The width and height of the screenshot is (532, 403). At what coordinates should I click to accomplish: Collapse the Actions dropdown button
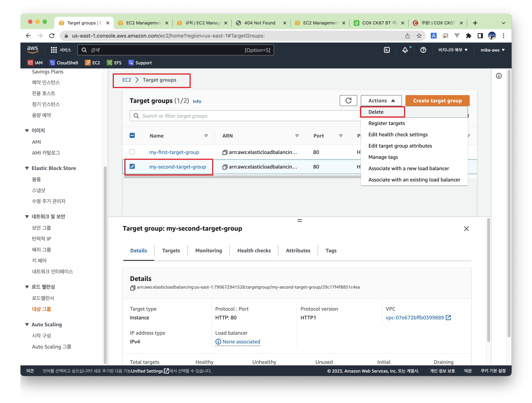click(x=381, y=101)
